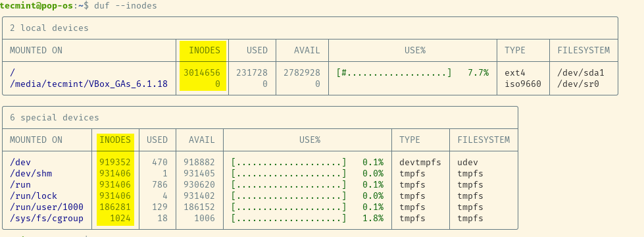Click the udev filesystem name
This screenshot has height=237, width=644.
(468, 162)
